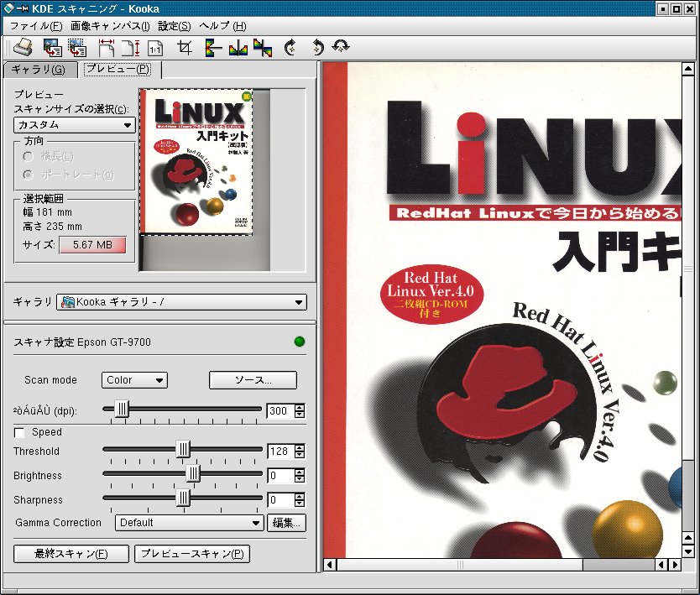The image size is (700, 595).
Task: Click the Sharpness value field
Action: (x=281, y=499)
